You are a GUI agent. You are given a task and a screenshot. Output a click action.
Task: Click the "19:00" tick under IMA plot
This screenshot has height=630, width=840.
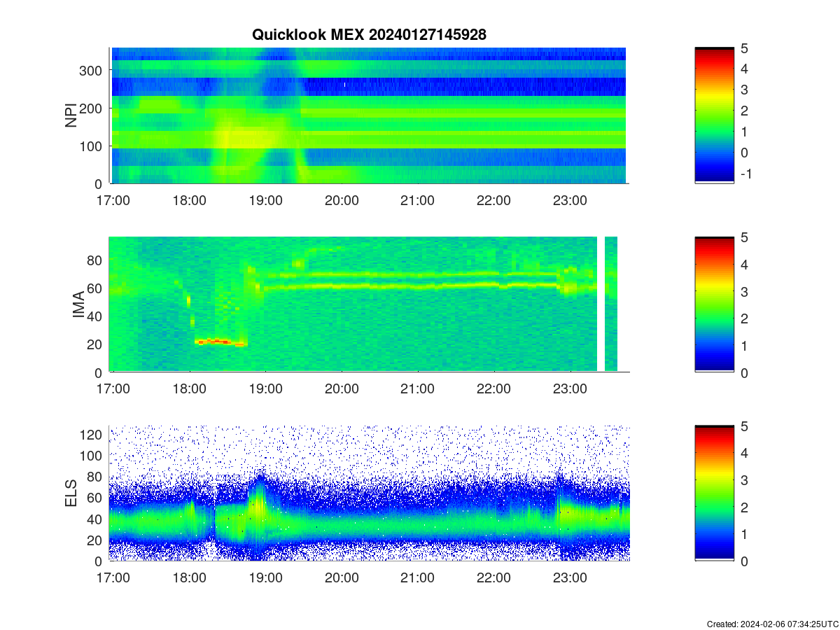[x=266, y=389]
